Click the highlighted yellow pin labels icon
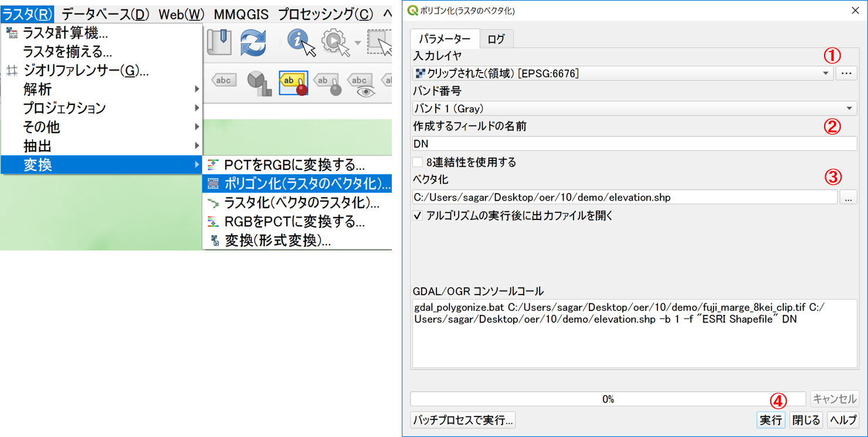 pyautogui.click(x=293, y=83)
